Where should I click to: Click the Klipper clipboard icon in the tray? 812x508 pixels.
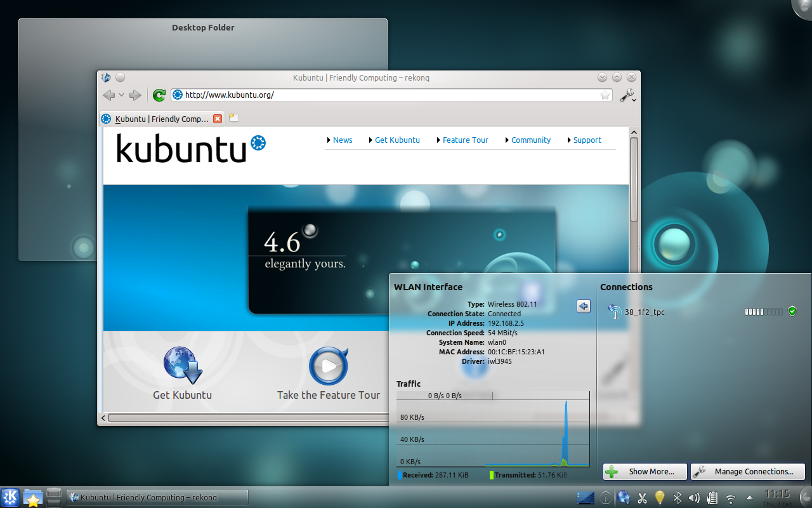pyautogui.click(x=712, y=498)
